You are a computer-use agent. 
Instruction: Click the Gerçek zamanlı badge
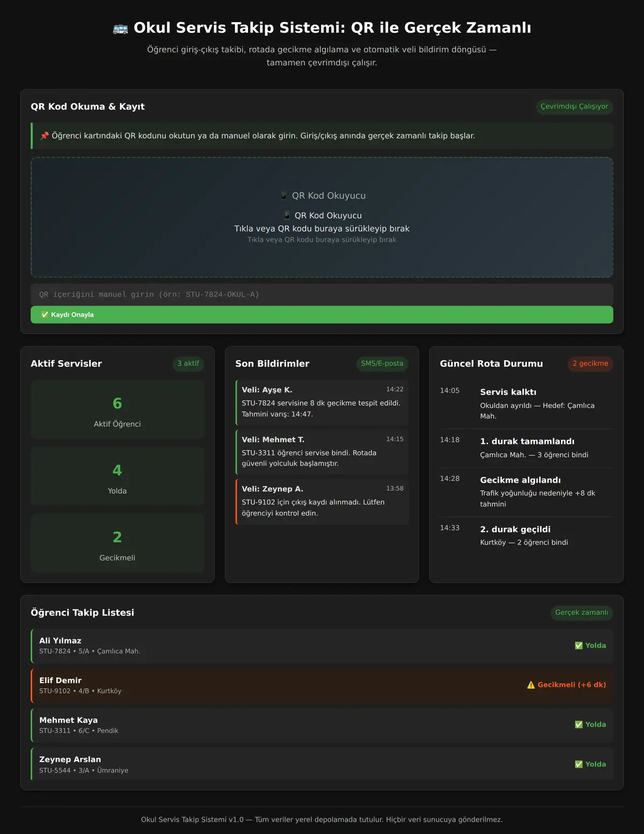[x=582, y=612]
